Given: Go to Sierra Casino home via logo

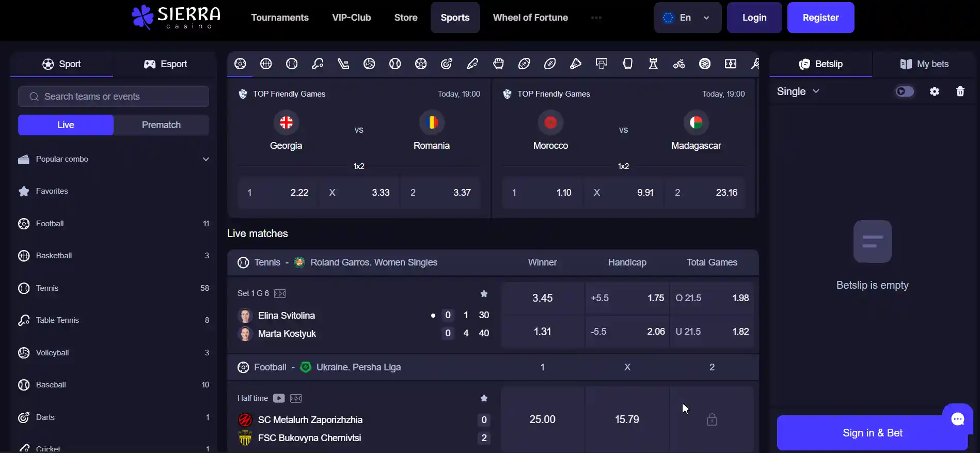Looking at the screenshot, I should [176, 18].
